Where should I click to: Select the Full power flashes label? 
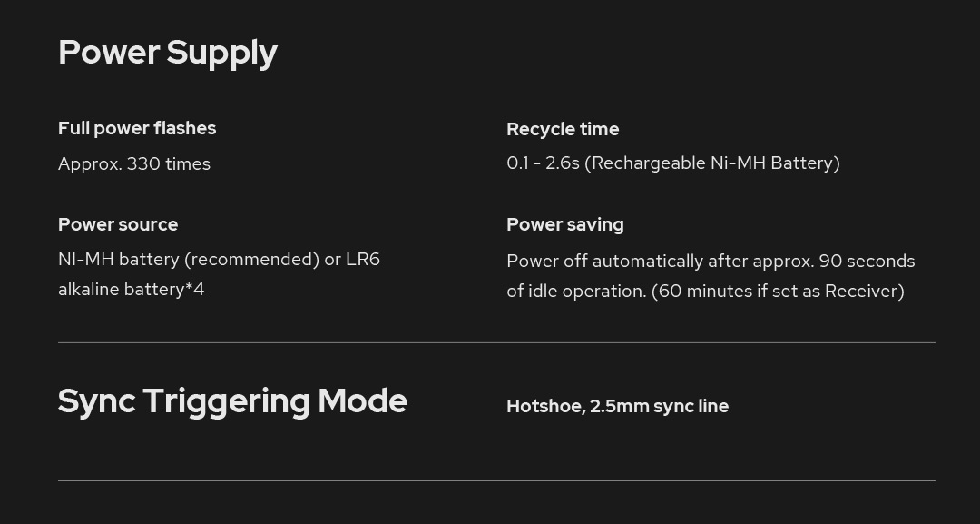[x=137, y=129]
